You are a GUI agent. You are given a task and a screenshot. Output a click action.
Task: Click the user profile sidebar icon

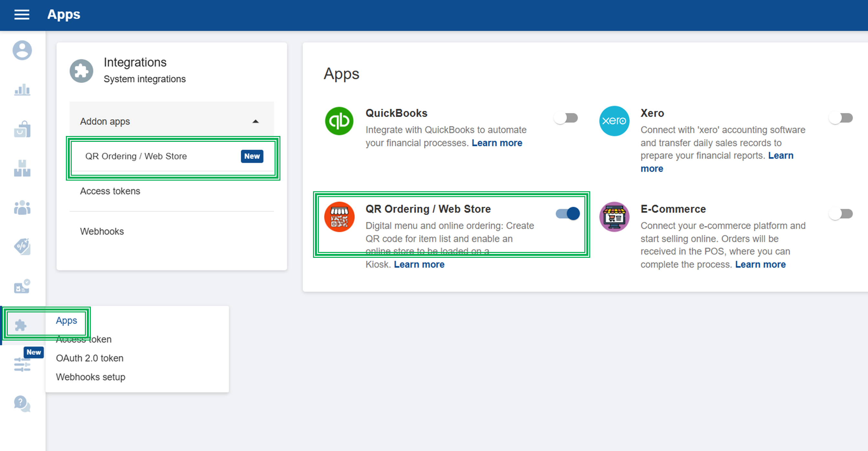[x=22, y=50]
